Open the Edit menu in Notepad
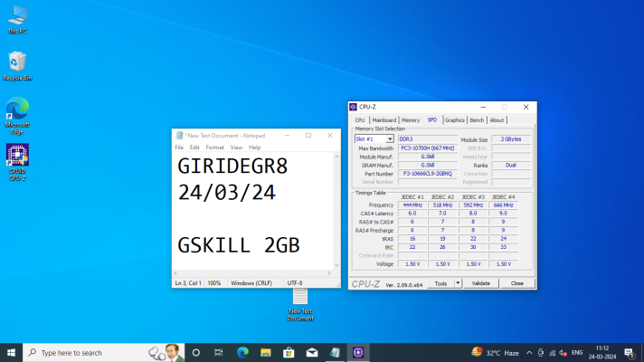The height and width of the screenshot is (362, 644). [194, 148]
